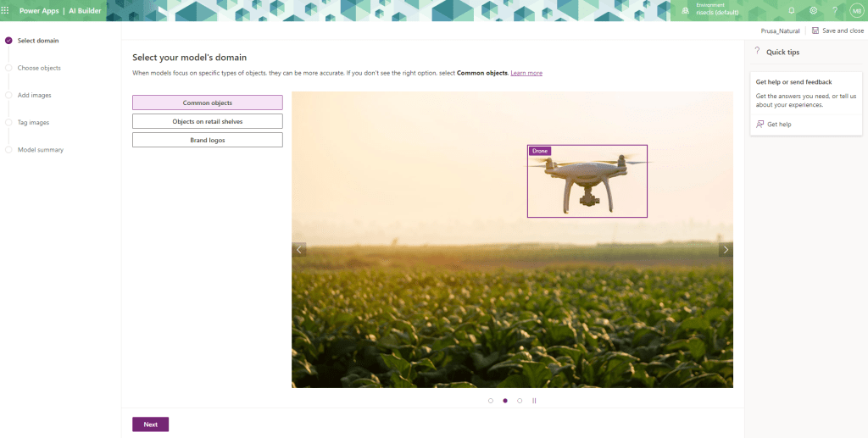Pause the image carousel
Image resolution: width=868 pixels, height=438 pixels.
point(534,401)
